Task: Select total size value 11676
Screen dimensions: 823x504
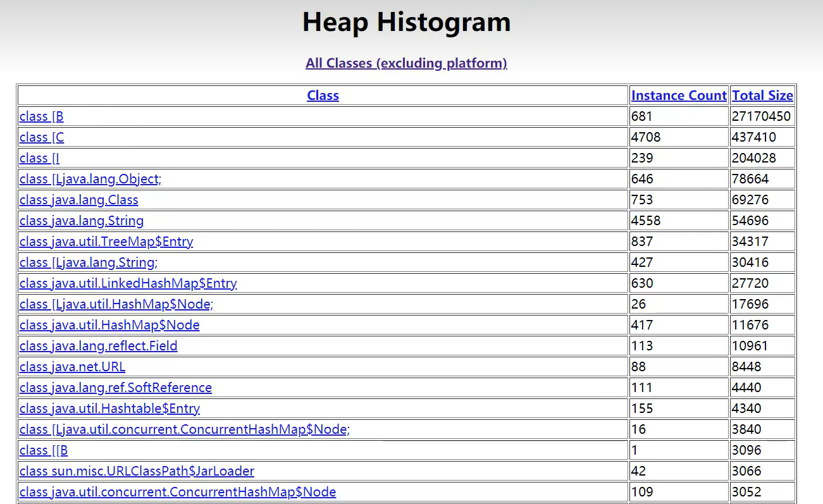Action: (750, 325)
